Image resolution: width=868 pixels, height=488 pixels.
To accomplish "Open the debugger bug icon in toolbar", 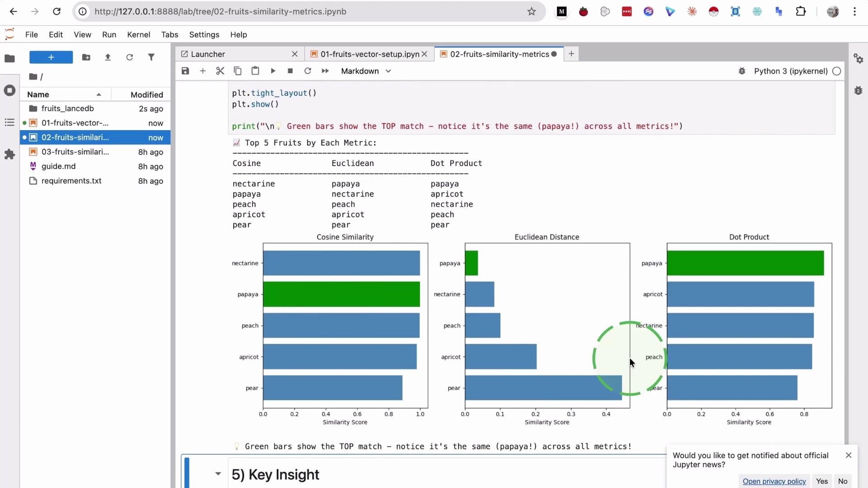I will pyautogui.click(x=741, y=71).
